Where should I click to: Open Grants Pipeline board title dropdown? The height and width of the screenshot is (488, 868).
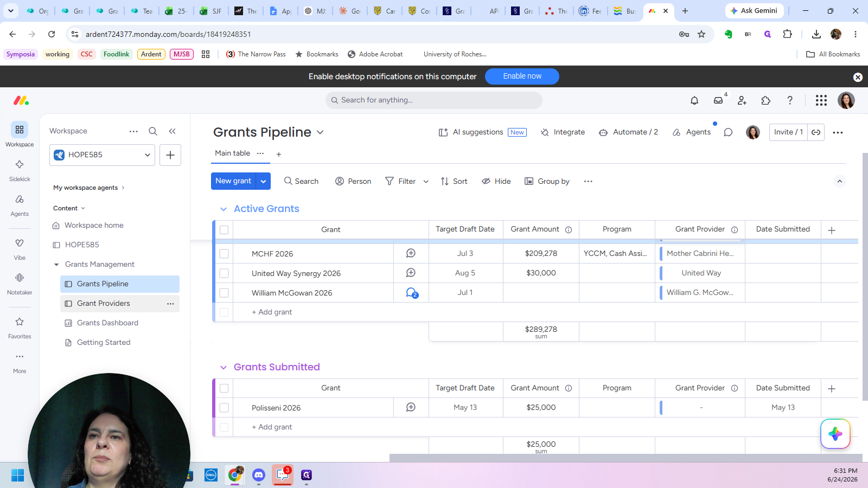320,132
